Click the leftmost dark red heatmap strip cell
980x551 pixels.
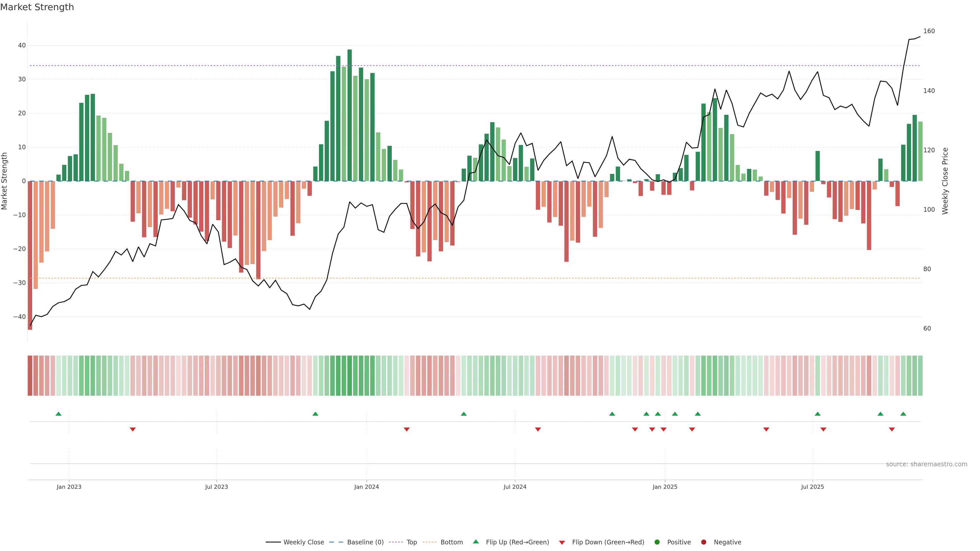(30, 376)
